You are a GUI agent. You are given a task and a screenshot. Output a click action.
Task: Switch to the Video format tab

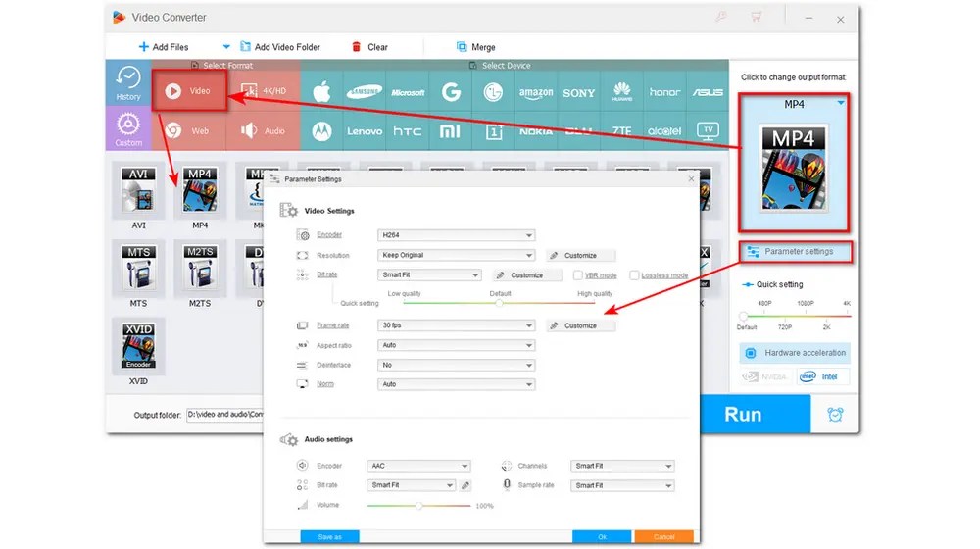pyautogui.click(x=189, y=90)
